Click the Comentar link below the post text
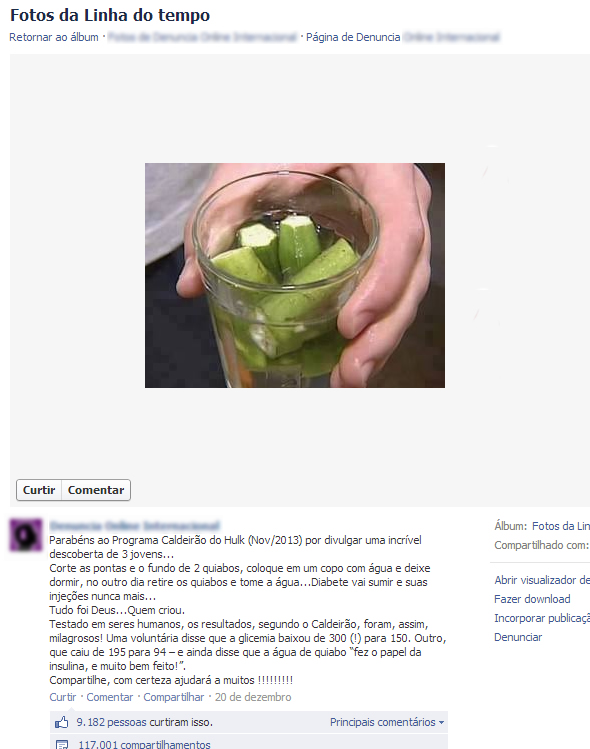The height and width of the screenshot is (749, 590). tap(109, 697)
